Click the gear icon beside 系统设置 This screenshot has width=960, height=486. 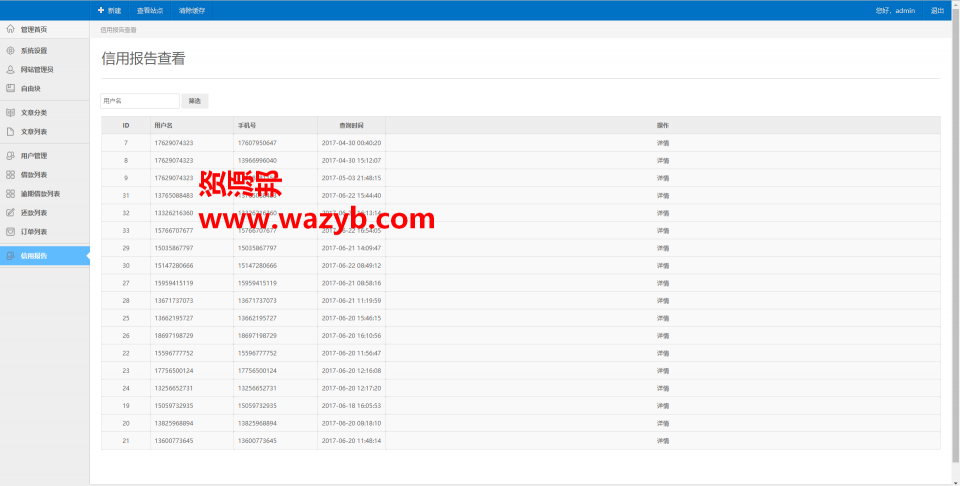[x=10, y=50]
